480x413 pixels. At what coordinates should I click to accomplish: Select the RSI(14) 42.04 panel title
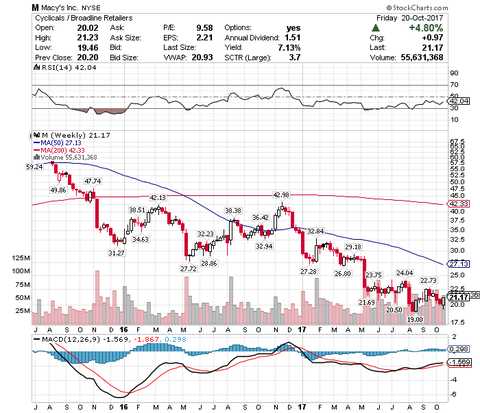coord(68,67)
